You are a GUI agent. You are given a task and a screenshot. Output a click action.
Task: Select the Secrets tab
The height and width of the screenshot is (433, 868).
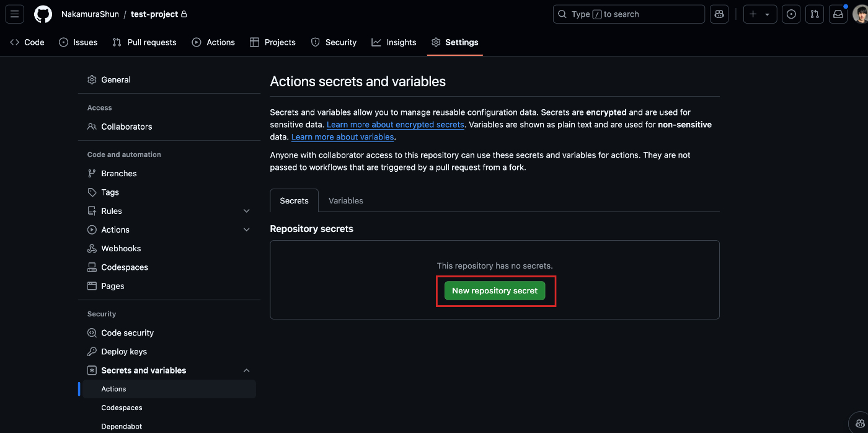294,200
